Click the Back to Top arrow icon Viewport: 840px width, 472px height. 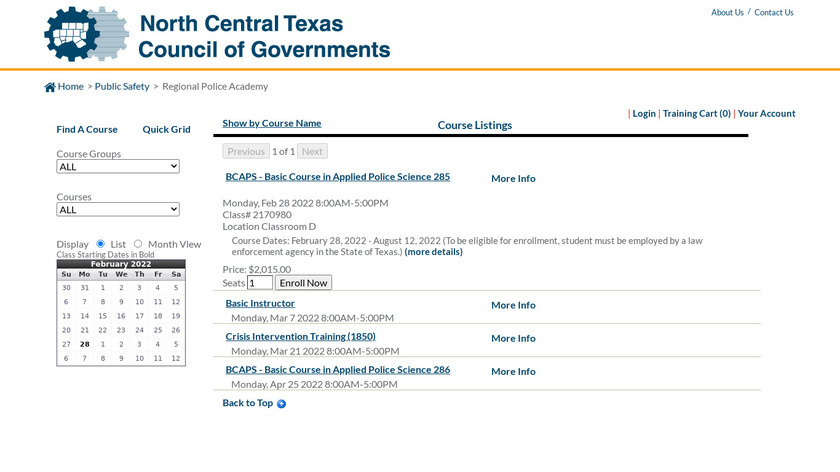tap(282, 404)
